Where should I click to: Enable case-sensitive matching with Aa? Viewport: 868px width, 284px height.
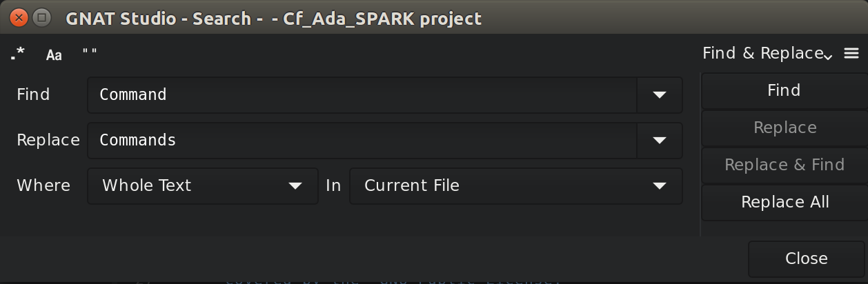[x=54, y=55]
